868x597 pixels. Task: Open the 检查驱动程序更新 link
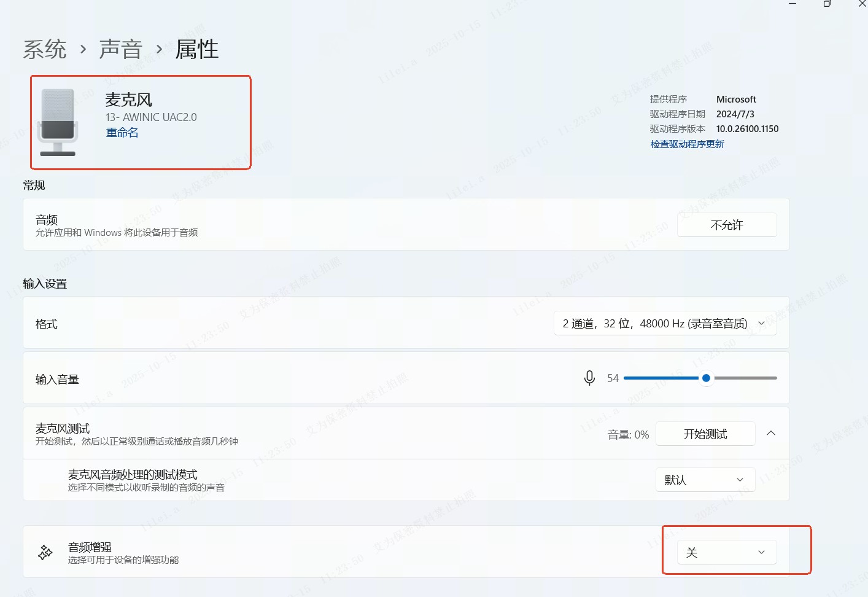pos(687,144)
